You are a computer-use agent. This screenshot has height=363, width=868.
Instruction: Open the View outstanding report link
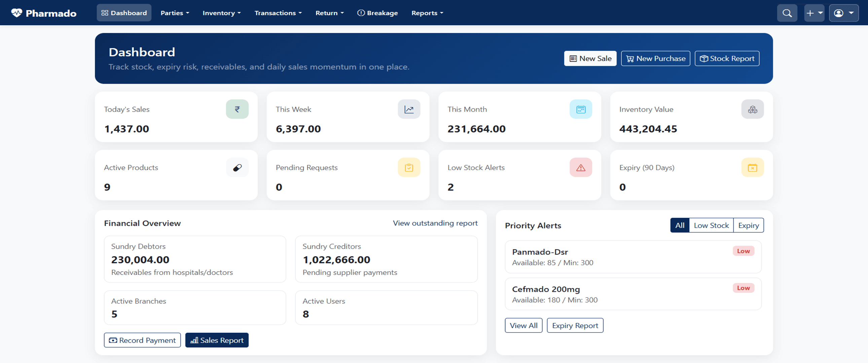435,223
